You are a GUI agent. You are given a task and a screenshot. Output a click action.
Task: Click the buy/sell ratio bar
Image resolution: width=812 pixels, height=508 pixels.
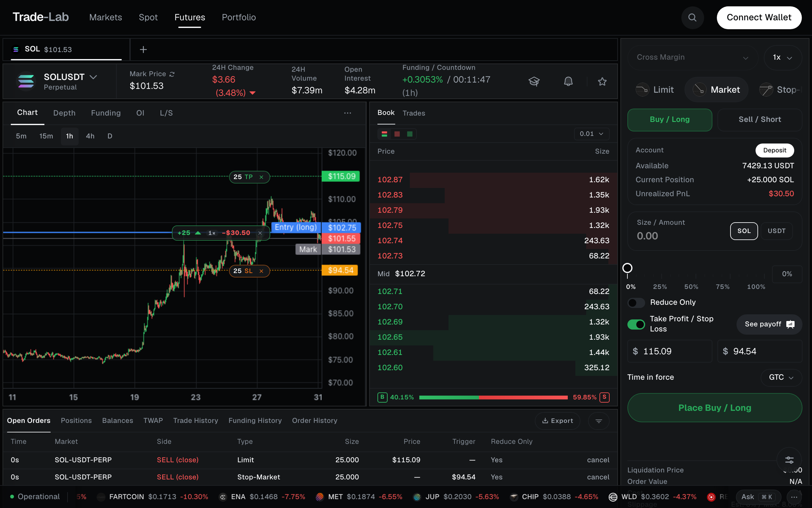[x=493, y=398]
